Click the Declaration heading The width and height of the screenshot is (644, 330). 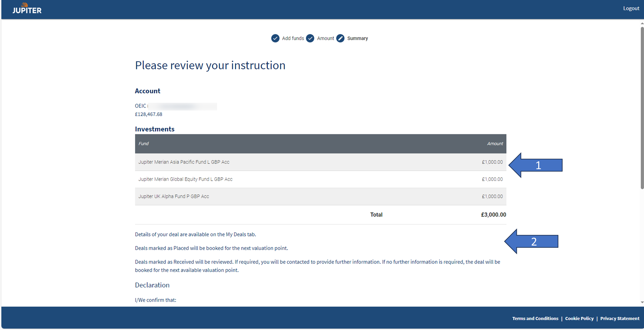tap(152, 285)
